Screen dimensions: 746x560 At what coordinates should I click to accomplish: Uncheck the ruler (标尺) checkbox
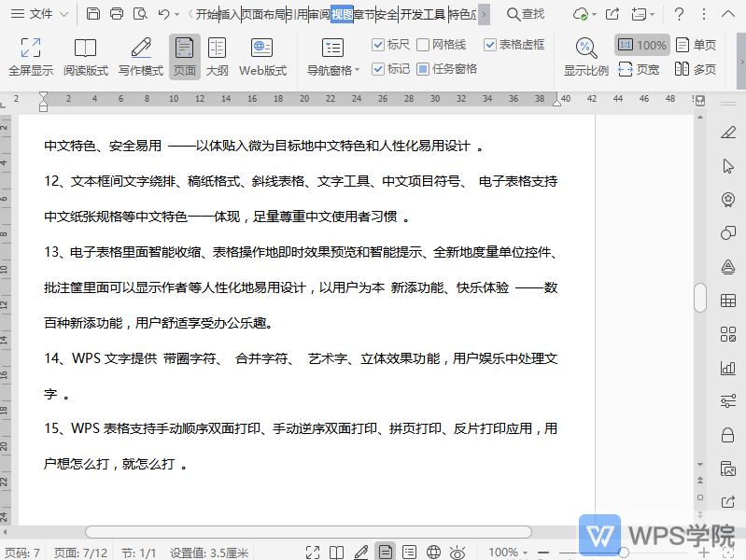pyautogui.click(x=378, y=45)
